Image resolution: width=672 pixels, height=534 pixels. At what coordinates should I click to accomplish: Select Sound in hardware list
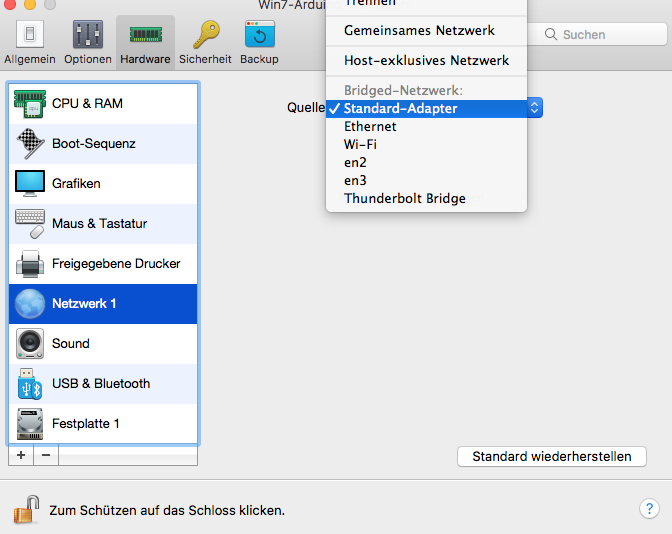(103, 343)
